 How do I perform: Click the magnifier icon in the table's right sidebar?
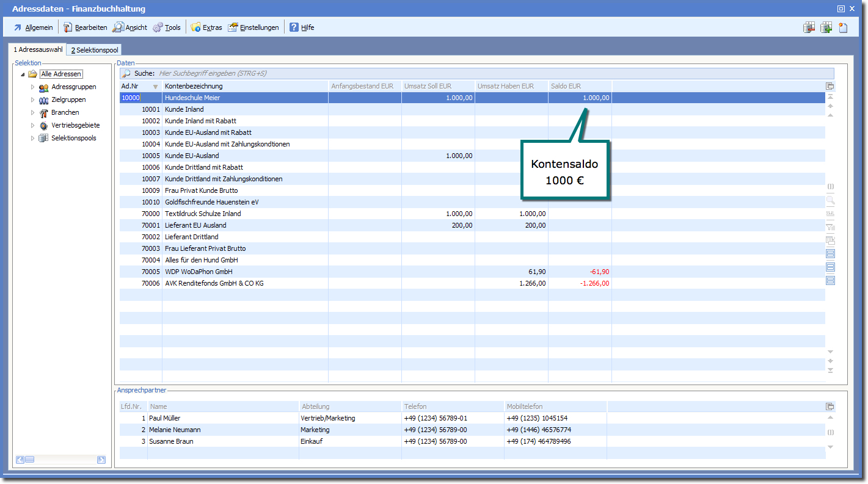tap(830, 200)
